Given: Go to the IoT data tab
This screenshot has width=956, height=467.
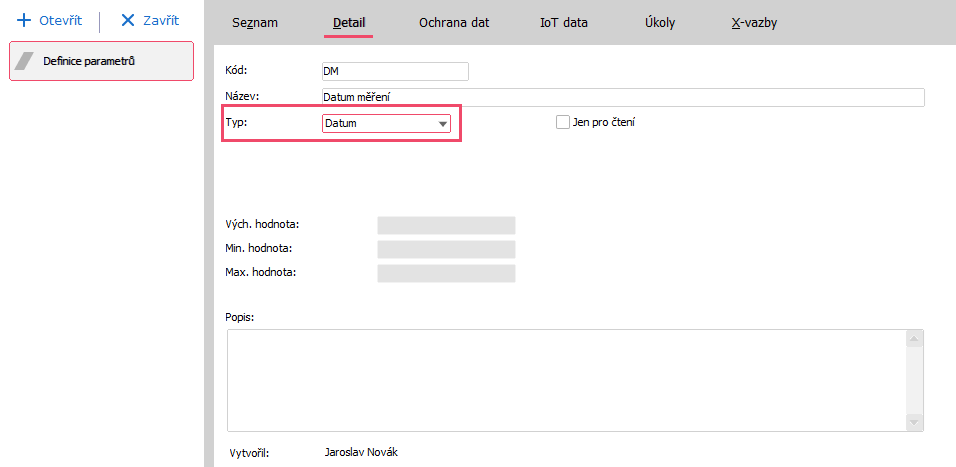Looking at the screenshot, I should coord(564,22).
